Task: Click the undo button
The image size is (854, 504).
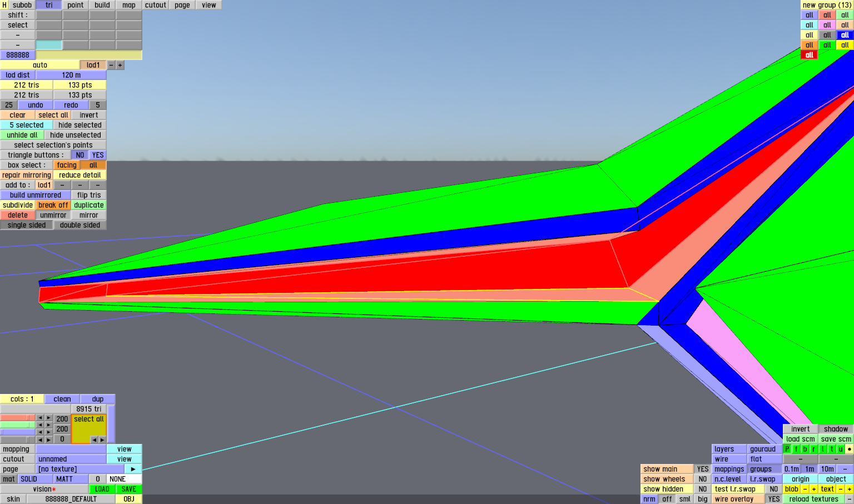Action: pyautogui.click(x=36, y=105)
